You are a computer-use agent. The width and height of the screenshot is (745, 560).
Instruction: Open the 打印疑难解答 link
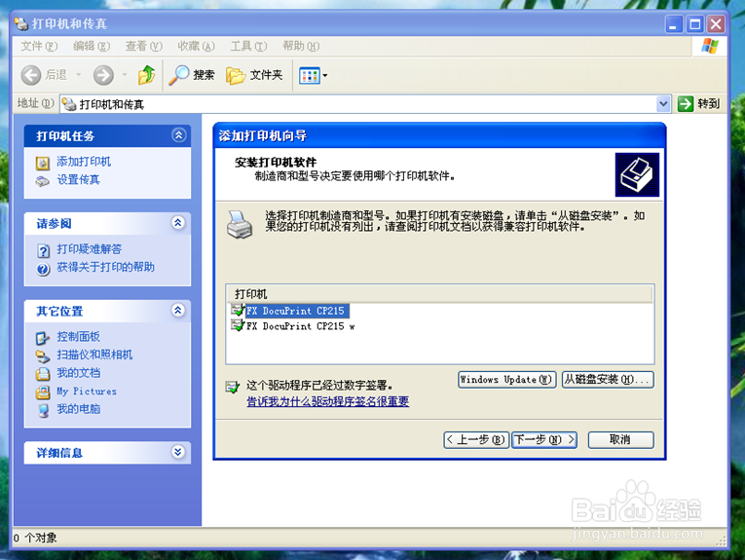tap(90, 249)
